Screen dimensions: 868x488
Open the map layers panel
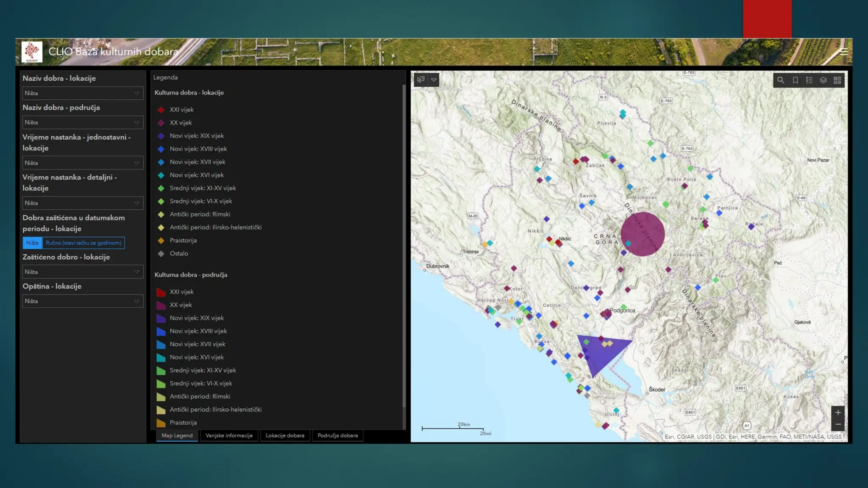coord(823,80)
